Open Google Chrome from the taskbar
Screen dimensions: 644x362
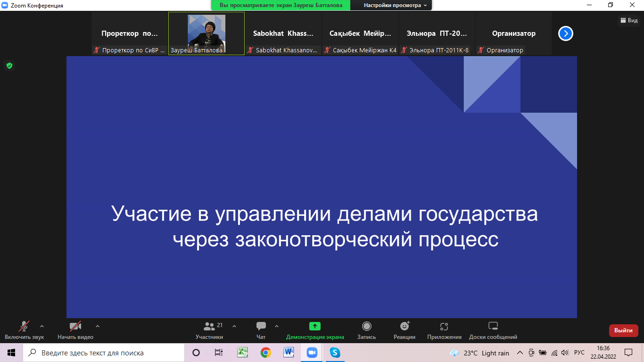pos(265,353)
